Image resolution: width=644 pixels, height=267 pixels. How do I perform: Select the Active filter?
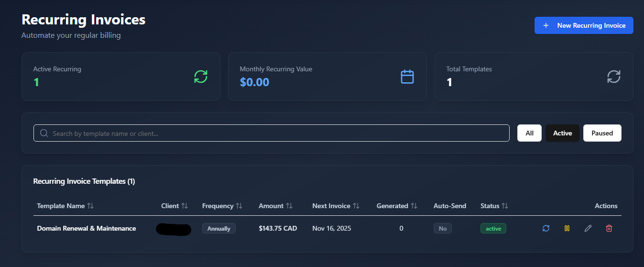(562, 133)
